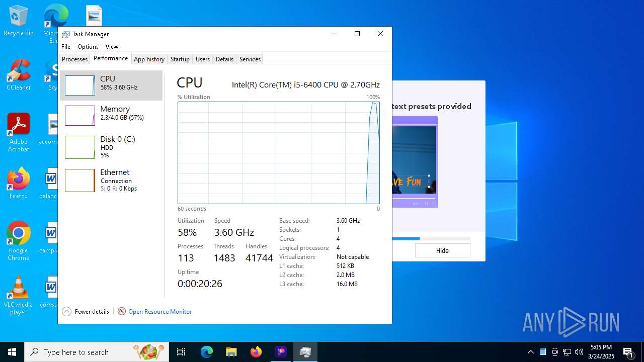Click the L3 cache 16.0 MB value

click(347, 284)
